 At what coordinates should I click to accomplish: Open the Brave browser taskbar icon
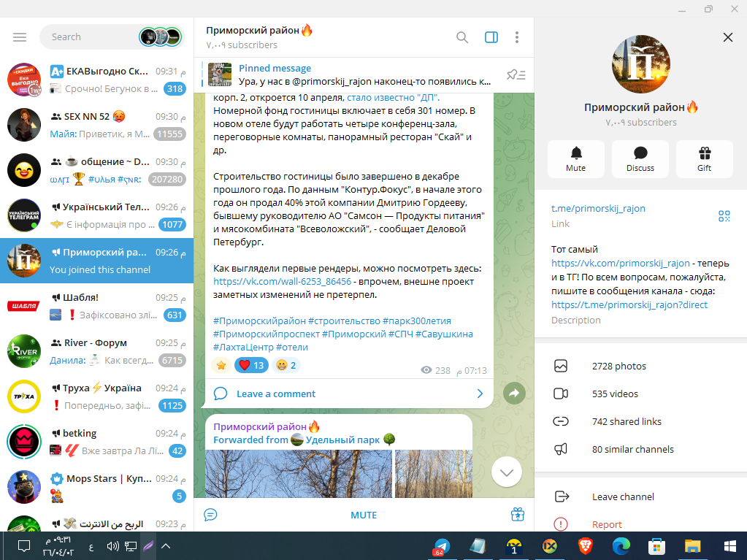pos(585,546)
